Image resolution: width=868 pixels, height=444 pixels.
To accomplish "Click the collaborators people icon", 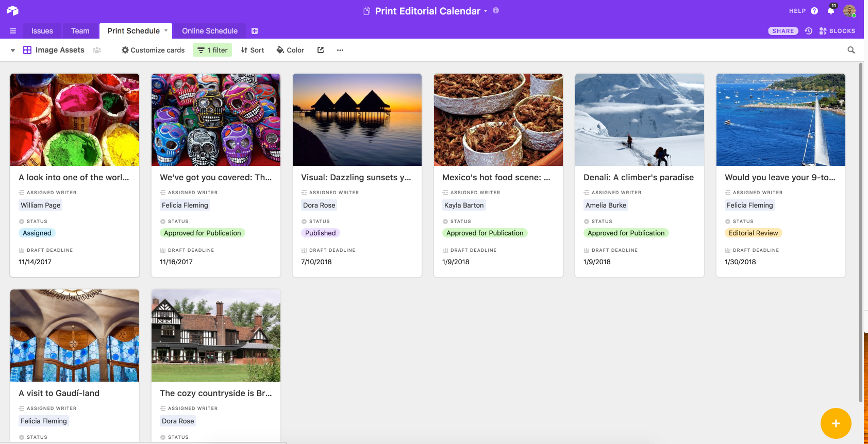I will pos(97,50).
